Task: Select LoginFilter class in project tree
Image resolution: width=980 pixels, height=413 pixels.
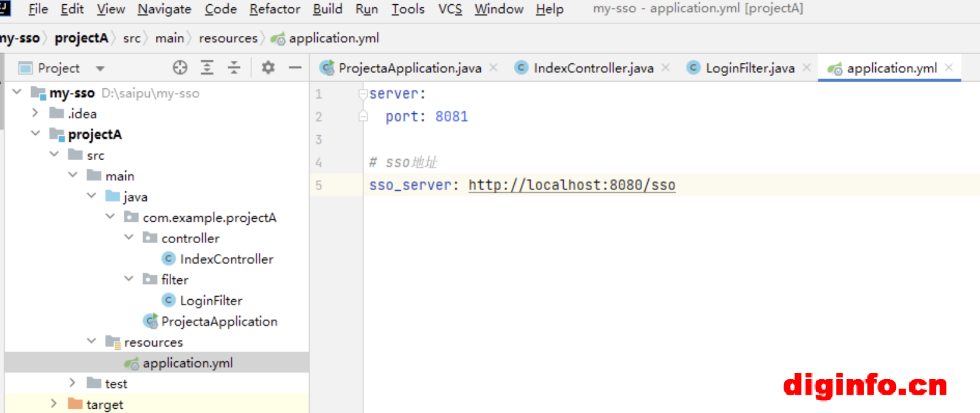Action: [x=211, y=300]
